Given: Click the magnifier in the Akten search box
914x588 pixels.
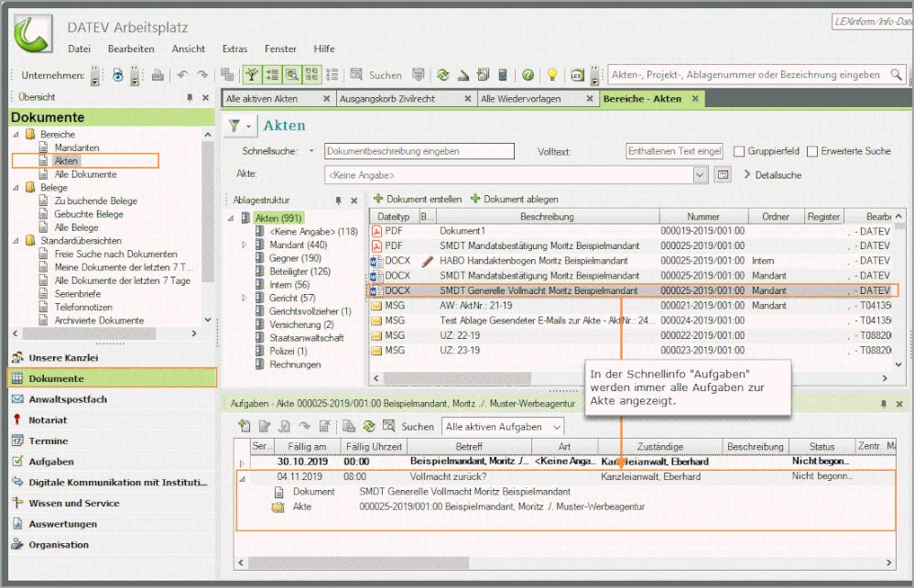Looking at the screenshot, I should (x=896, y=74).
